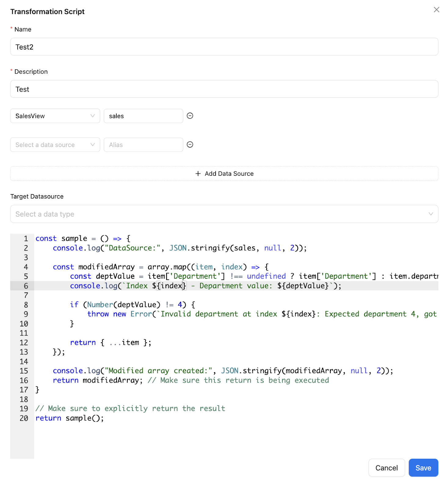This screenshot has width=448, height=489.
Task: Open the SalesView data source dropdown
Action: [55, 116]
